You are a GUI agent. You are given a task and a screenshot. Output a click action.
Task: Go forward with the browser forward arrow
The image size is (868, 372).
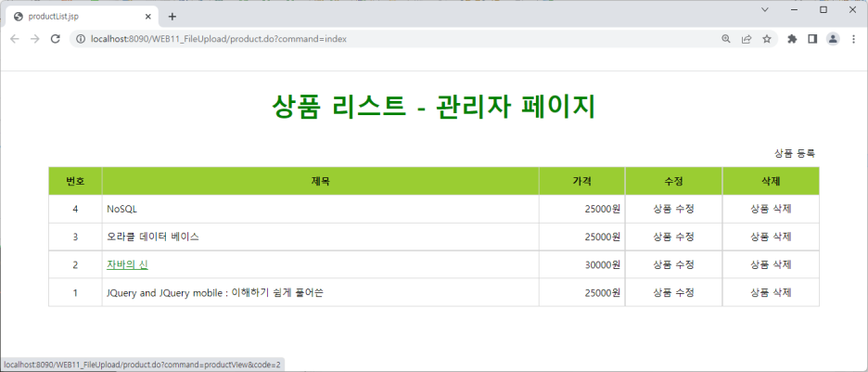coord(35,39)
